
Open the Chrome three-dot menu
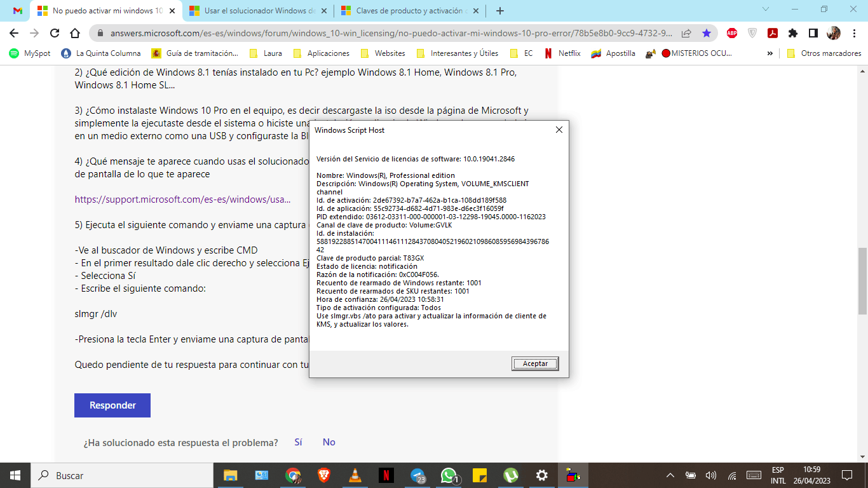[x=854, y=32]
